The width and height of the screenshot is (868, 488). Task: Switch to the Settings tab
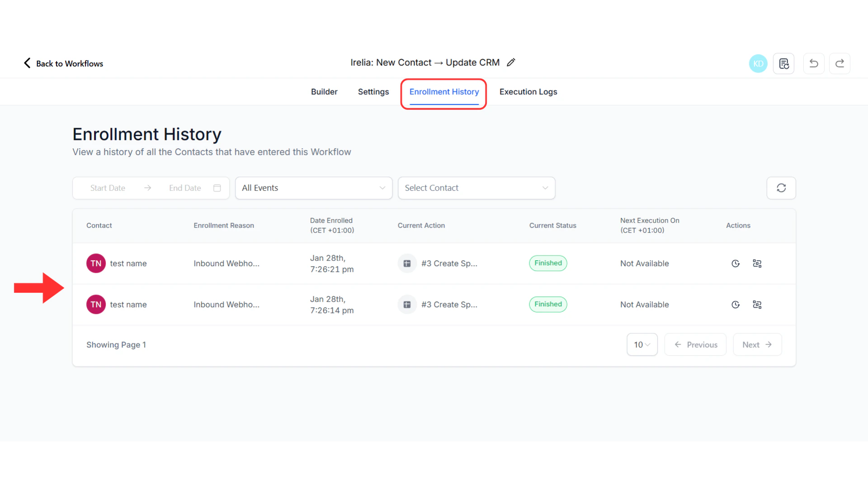pyautogui.click(x=373, y=91)
